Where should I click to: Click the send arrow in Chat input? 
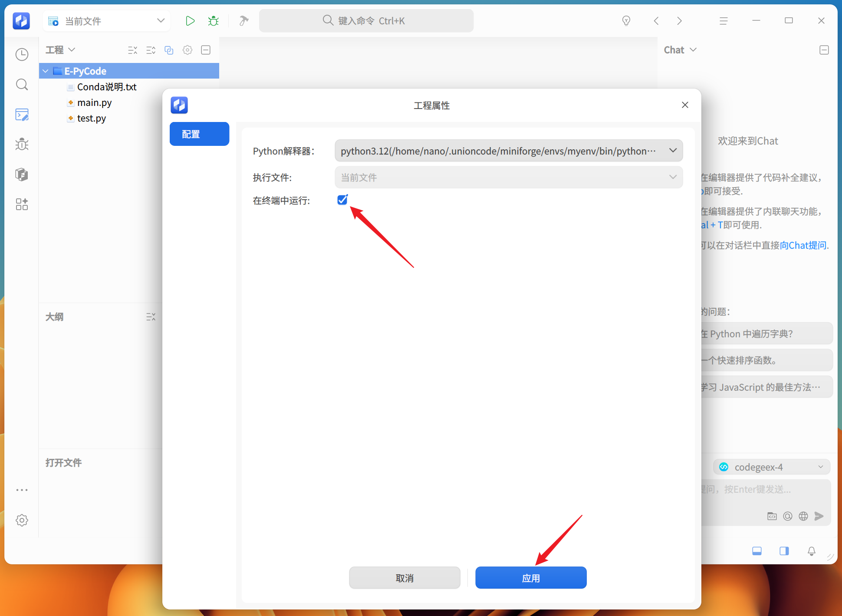819,516
